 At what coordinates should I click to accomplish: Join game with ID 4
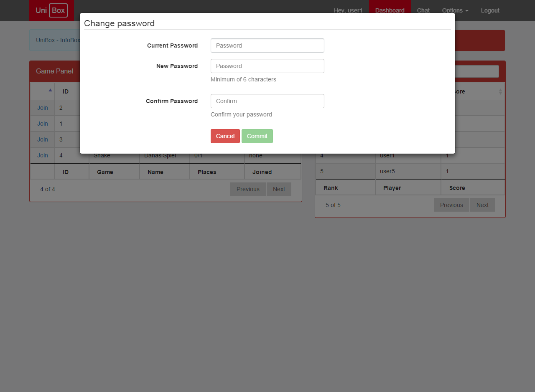[43, 155]
